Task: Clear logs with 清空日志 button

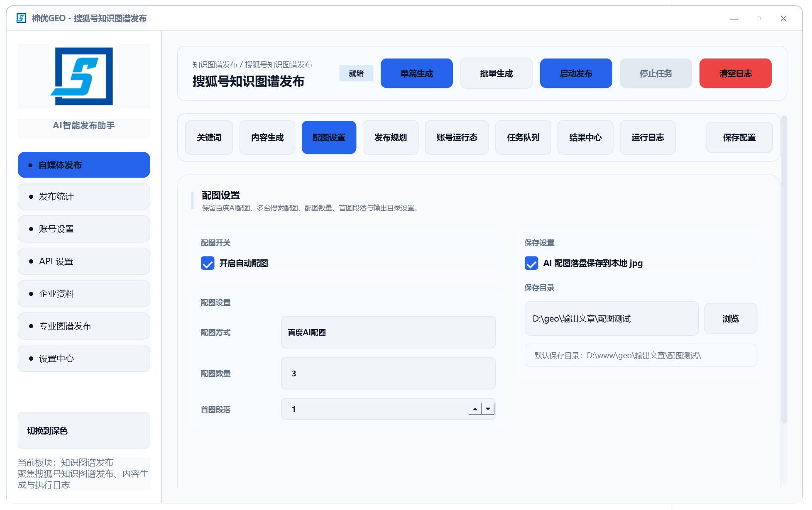Action: pos(735,73)
